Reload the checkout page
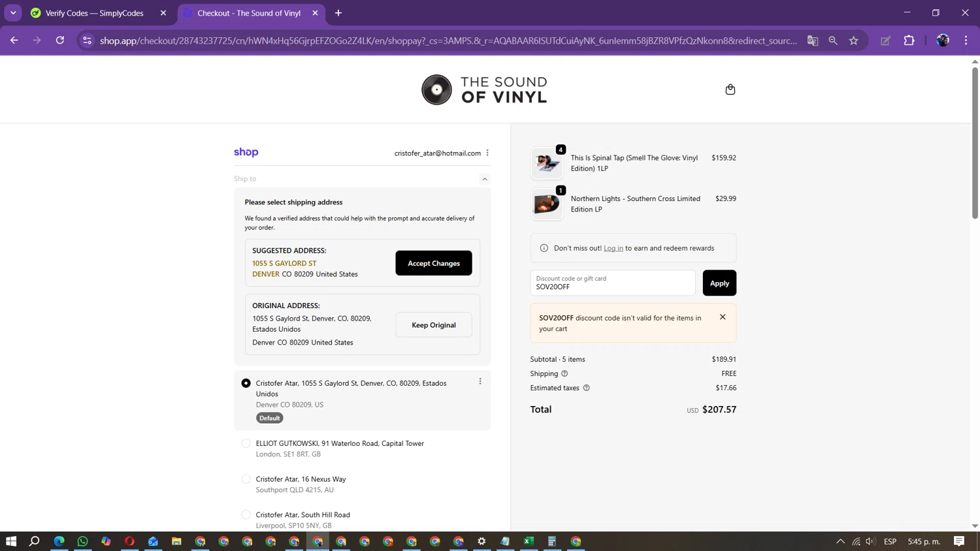This screenshot has width=980, height=551. click(60, 40)
